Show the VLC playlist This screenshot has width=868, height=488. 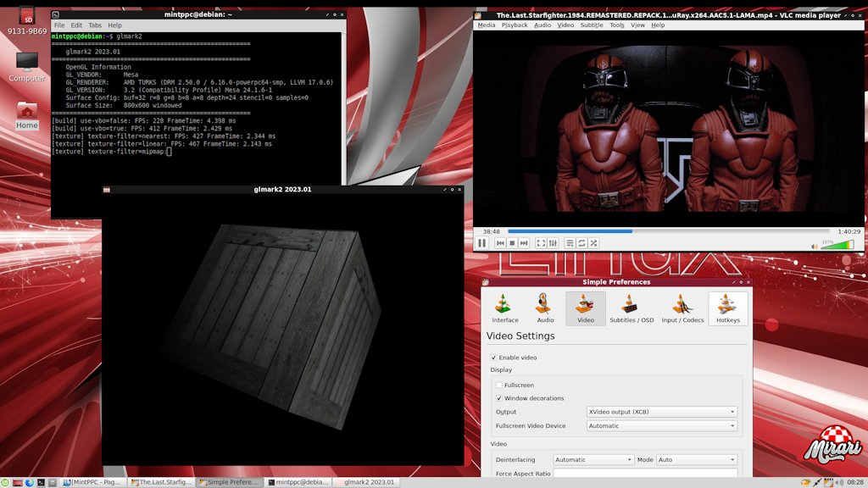pyautogui.click(x=570, y=243)
